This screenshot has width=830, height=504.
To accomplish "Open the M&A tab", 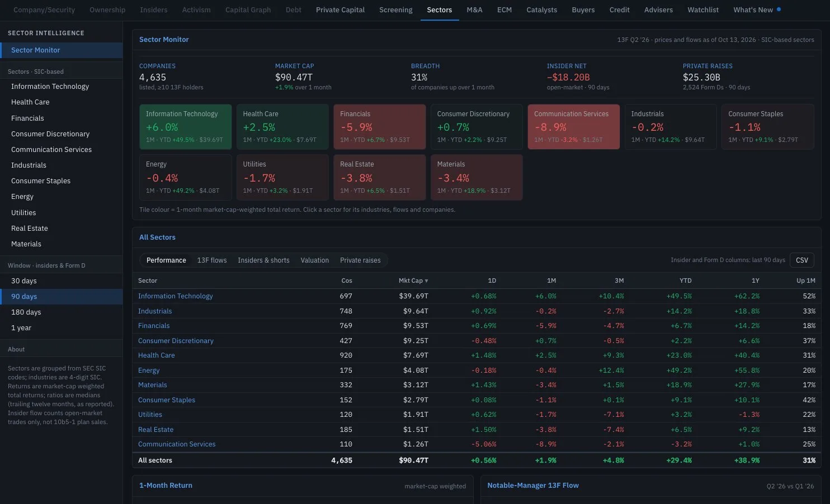I will tap(474, 9).
